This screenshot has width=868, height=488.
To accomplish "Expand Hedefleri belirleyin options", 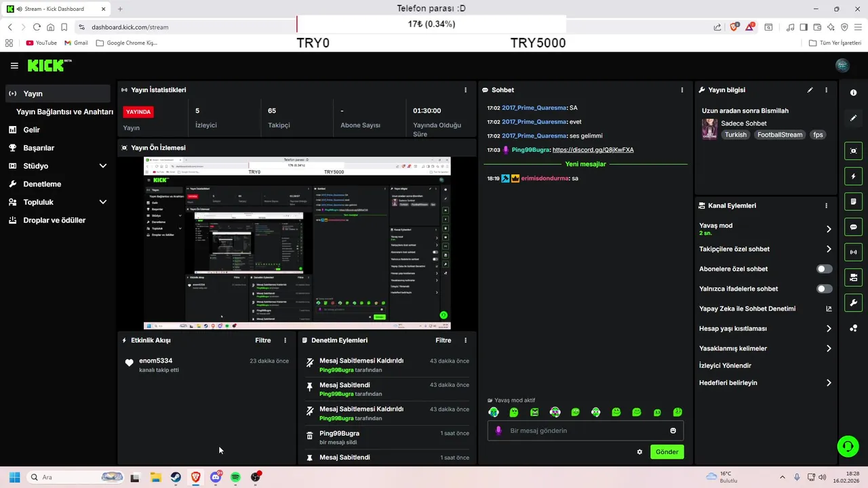I will point(765,383).
